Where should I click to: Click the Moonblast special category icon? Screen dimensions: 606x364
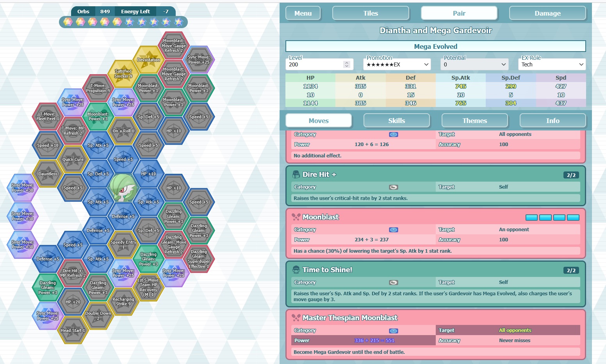click(x=394, y=230)
